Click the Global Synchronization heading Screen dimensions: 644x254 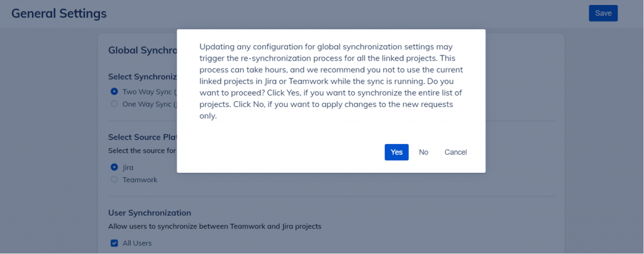pyautogui.click(x=142, y=50)
